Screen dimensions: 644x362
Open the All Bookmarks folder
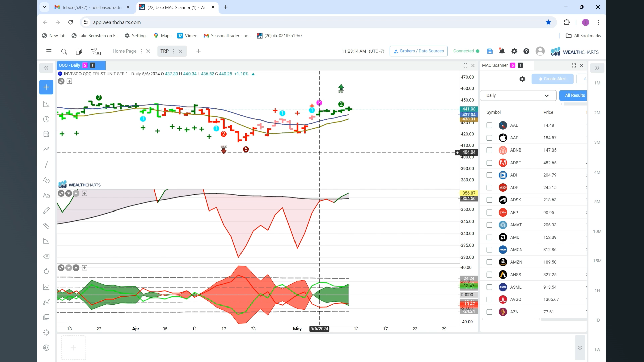click(x=583, y=36)
